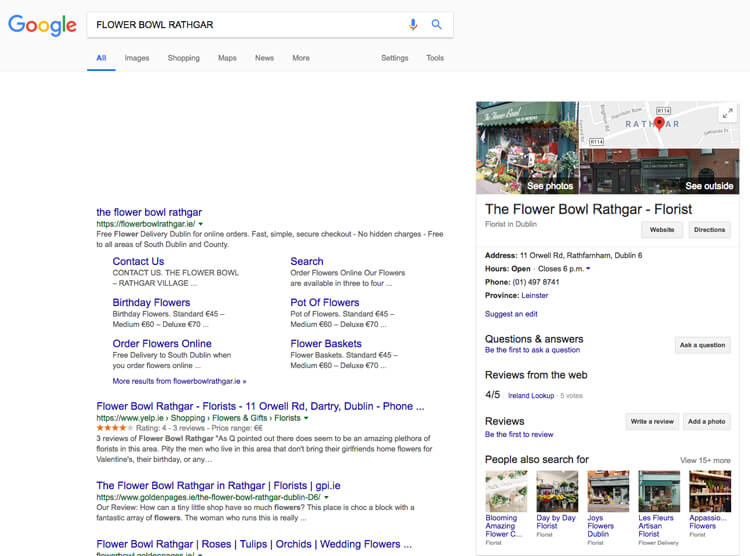Click the Ask a question button
Screen dimensions: 750x556
click(702, 345)
